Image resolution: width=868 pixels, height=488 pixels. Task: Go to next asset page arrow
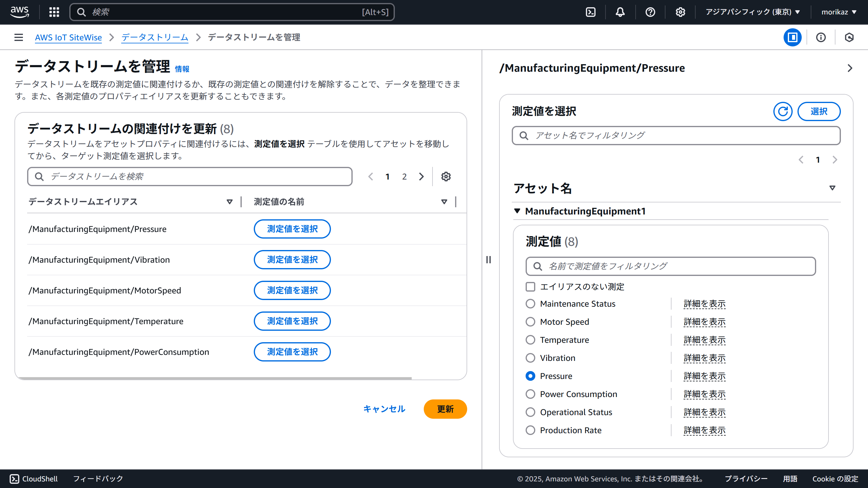(835, 160)
